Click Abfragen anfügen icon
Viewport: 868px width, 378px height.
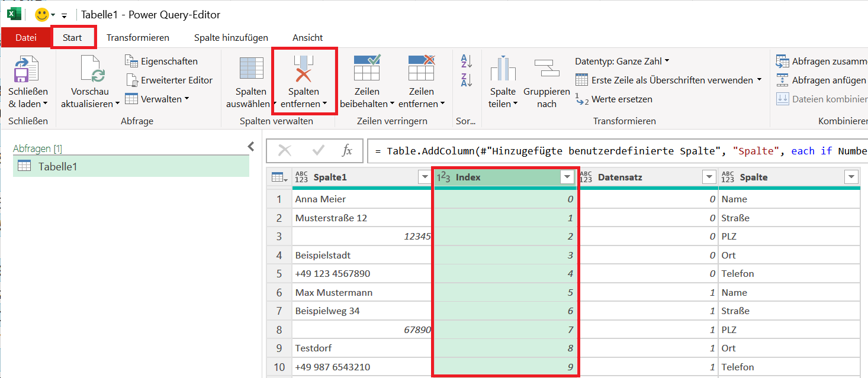[783, 80]
